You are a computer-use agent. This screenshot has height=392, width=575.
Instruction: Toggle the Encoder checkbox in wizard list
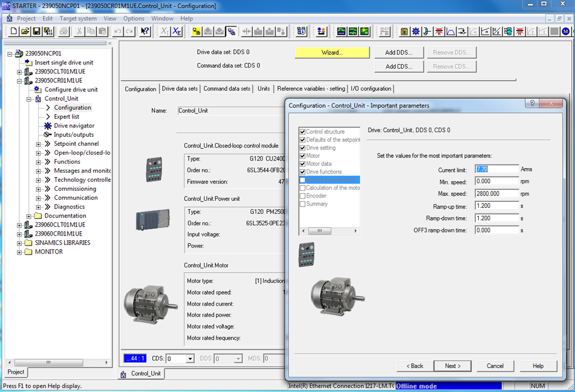pyautogui.click(x=302, y=195)
